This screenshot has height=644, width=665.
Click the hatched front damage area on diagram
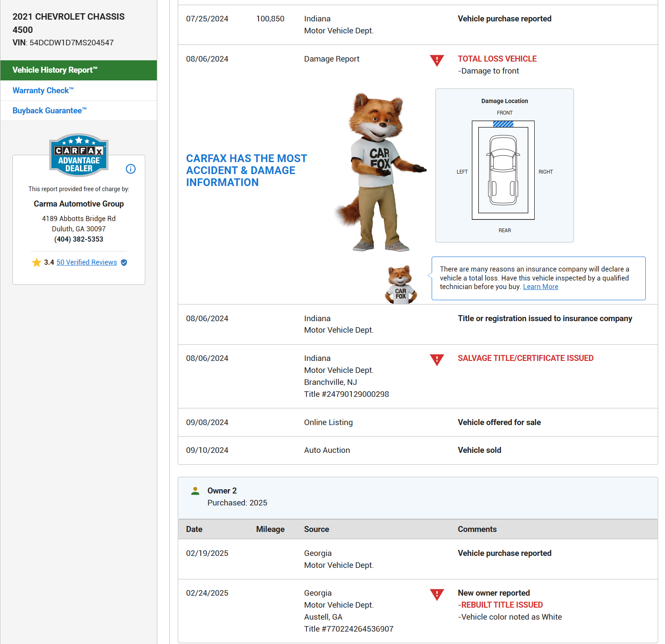503,124
